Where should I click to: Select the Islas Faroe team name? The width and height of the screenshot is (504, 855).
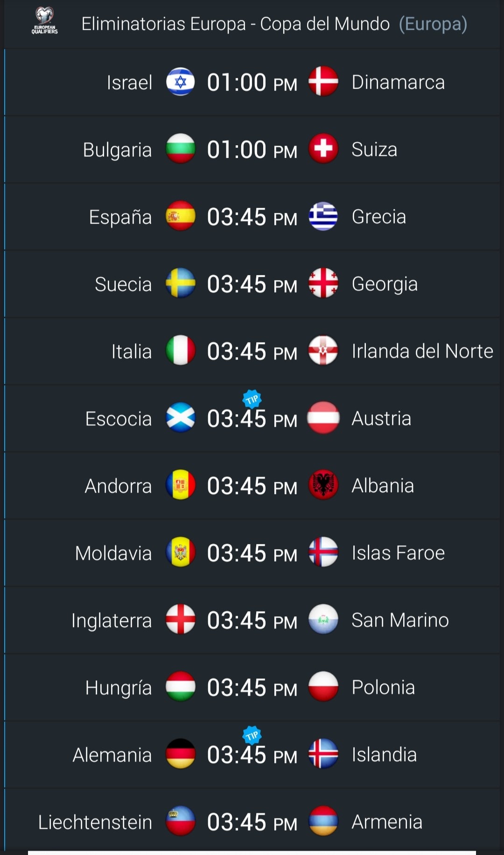(398, 553)
